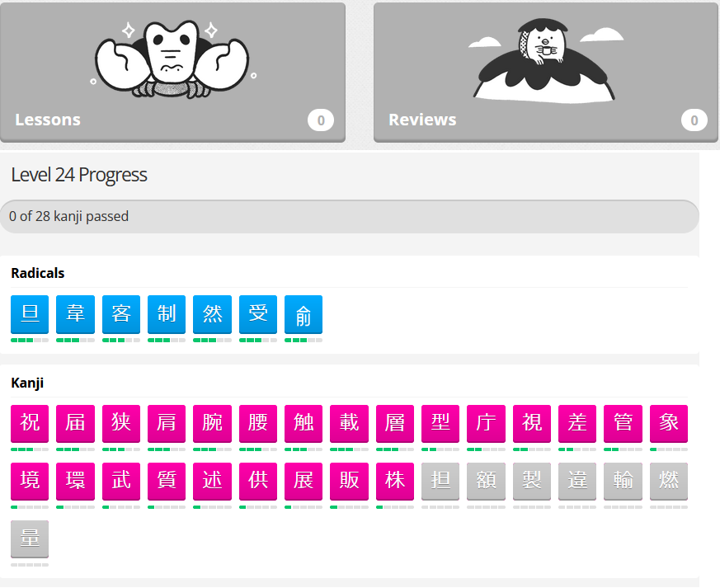Select the 管 kanji tile
Screen dimensions: 720x588
coord(624,424)
